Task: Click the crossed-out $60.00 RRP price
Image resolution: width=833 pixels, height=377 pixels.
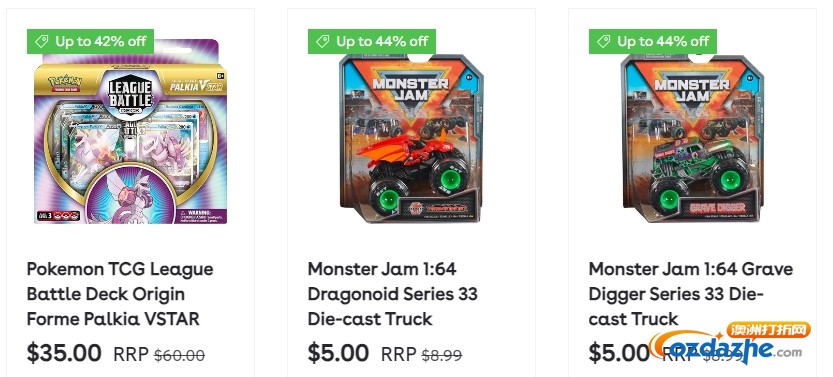Action: [180, 355]
